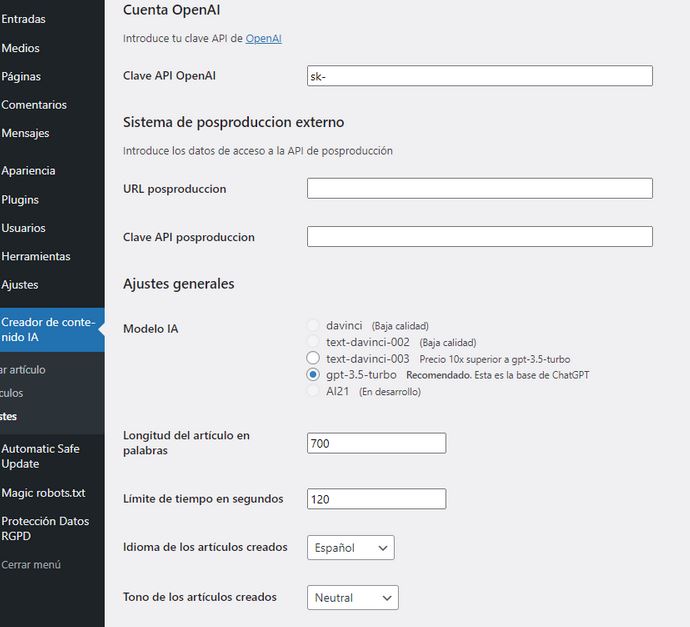Click the Clave API posproduccion field

pos(480,237)
